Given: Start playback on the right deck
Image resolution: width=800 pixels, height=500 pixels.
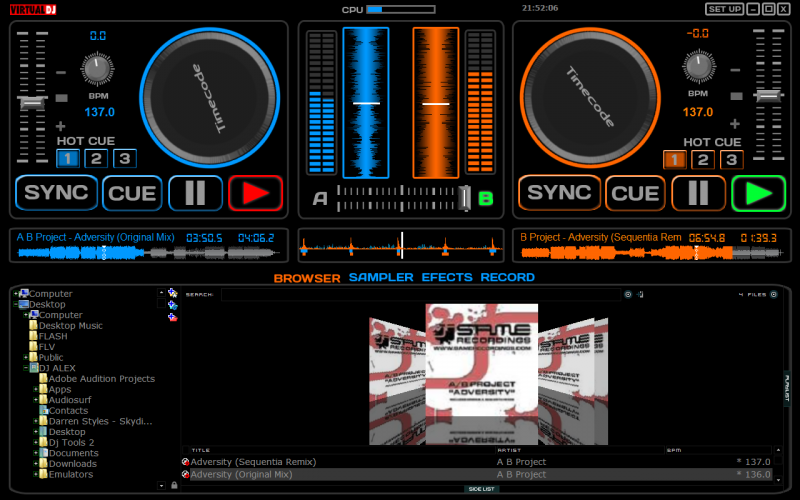Looking at the screenshot, I should 758,193.
